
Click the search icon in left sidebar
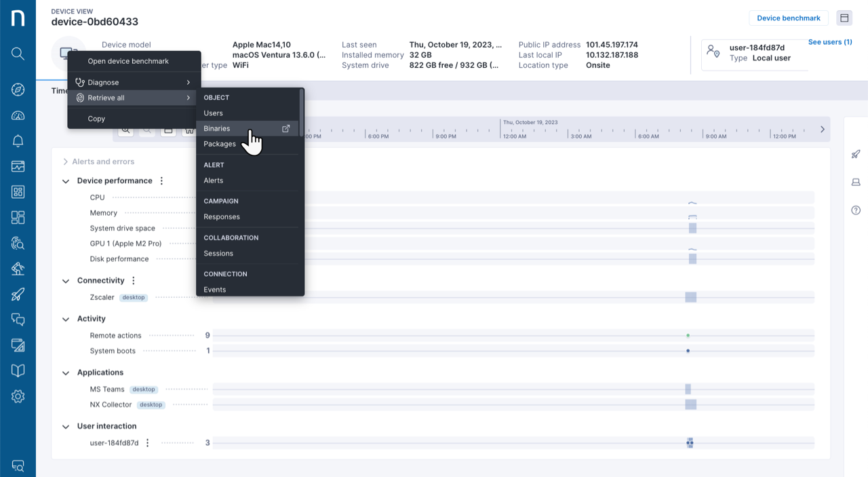point(18,54)
